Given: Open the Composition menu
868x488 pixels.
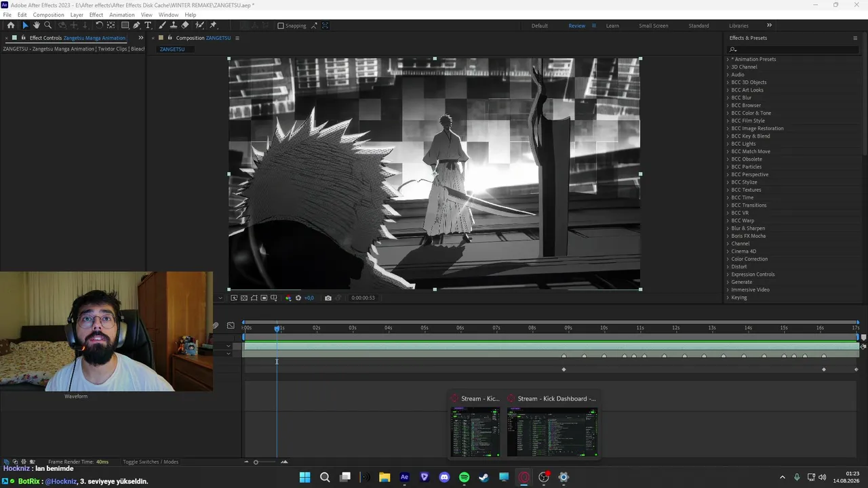Looking at the screenshot, I should click(48, 15).
